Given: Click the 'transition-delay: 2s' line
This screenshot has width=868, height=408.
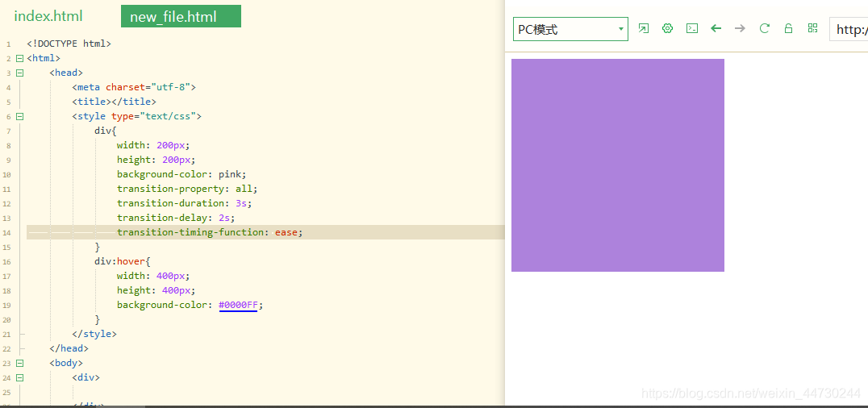Looking at the screenshot, I should (x=176, y=218).
